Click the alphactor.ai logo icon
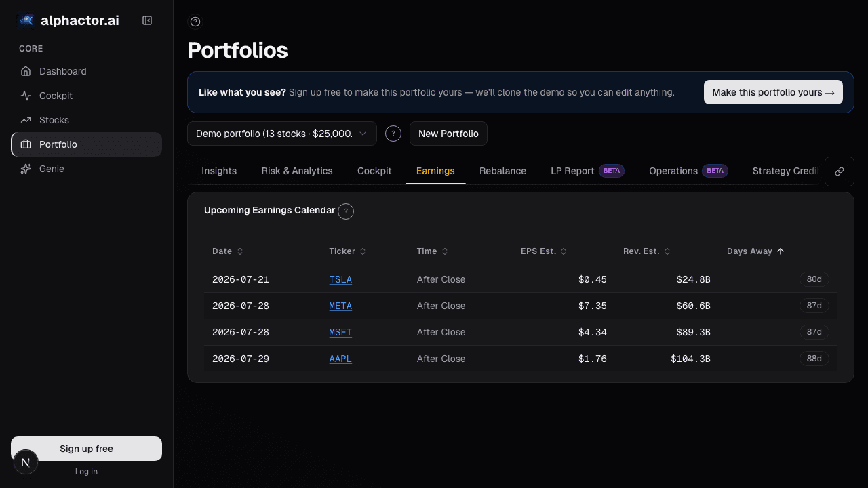 click(26, 20)
